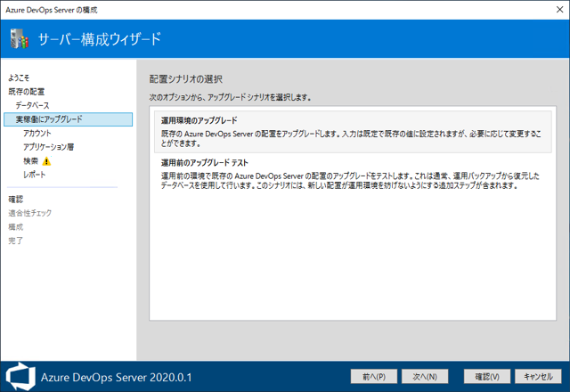Click the 前へ(P) button

pos(374,377)
